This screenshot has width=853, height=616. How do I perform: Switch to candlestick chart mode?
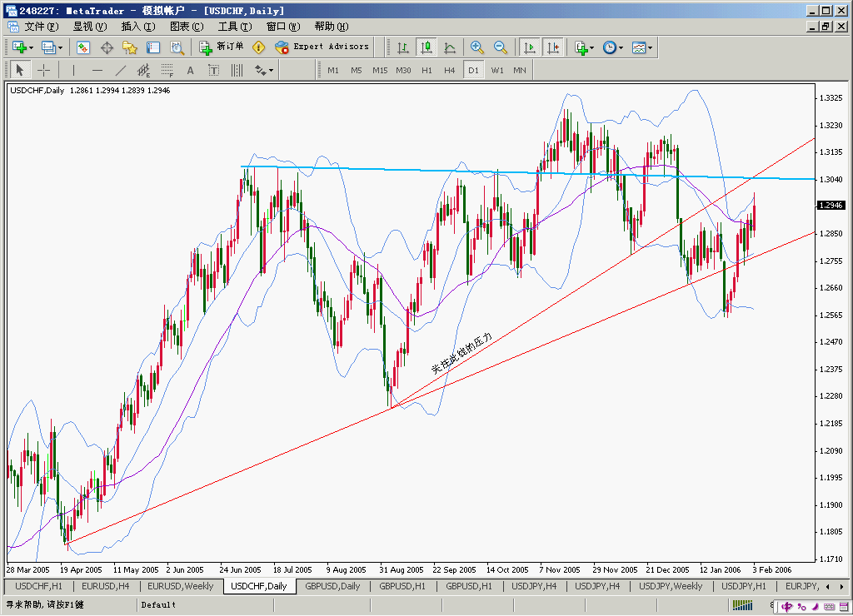pyautogui.click(x=426, y=47)
